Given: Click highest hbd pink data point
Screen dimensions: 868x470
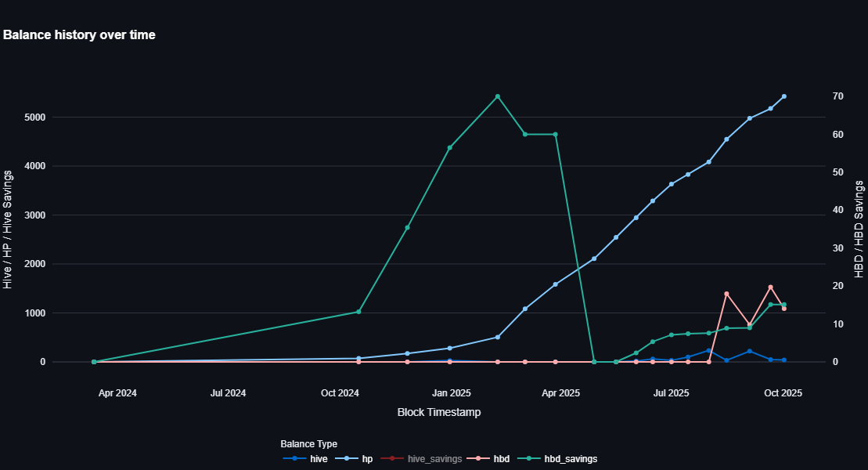Looking at the screenshot, I should (770, 287).
